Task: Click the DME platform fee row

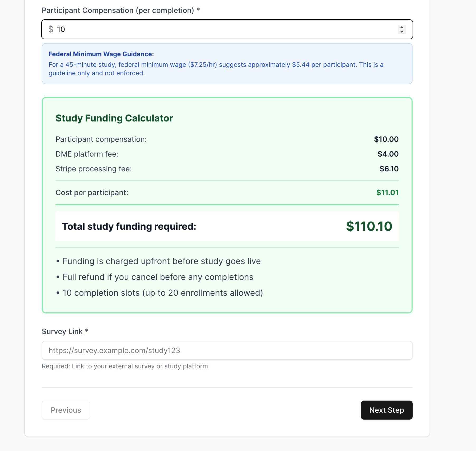Action: click(x=87, y=154)
